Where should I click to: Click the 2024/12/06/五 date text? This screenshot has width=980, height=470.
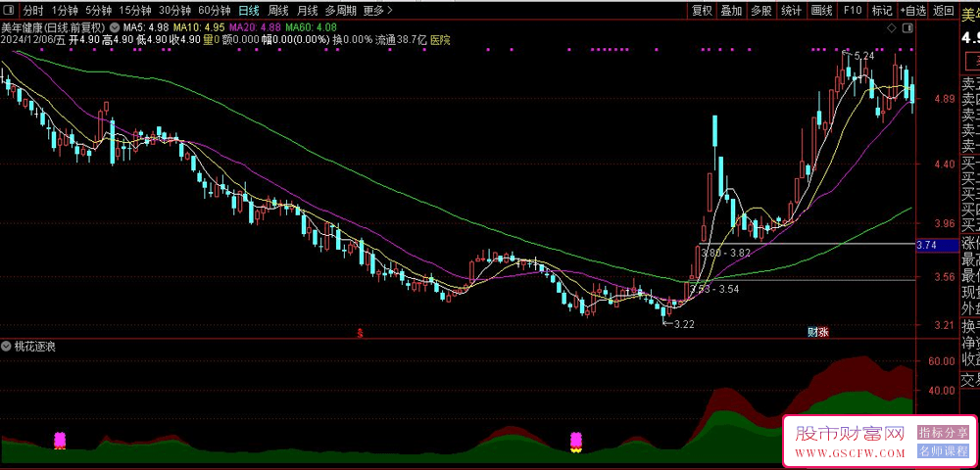[x=33, y=40]
